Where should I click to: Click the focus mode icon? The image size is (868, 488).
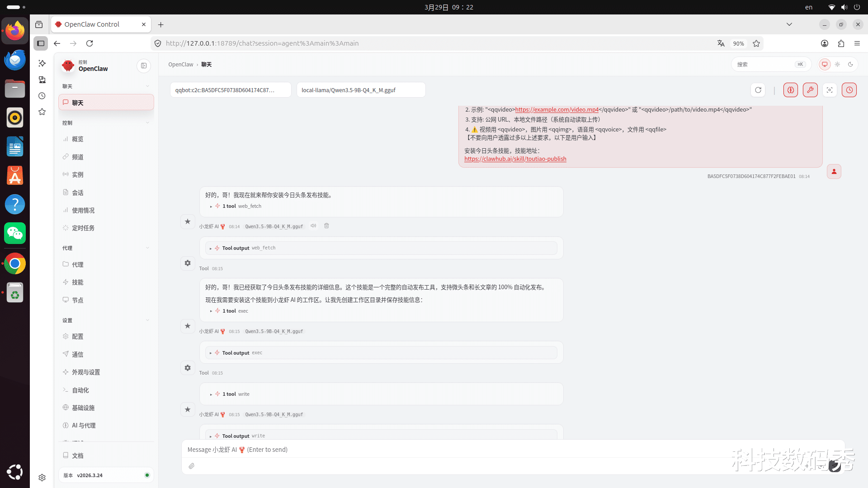pos(830,90)
